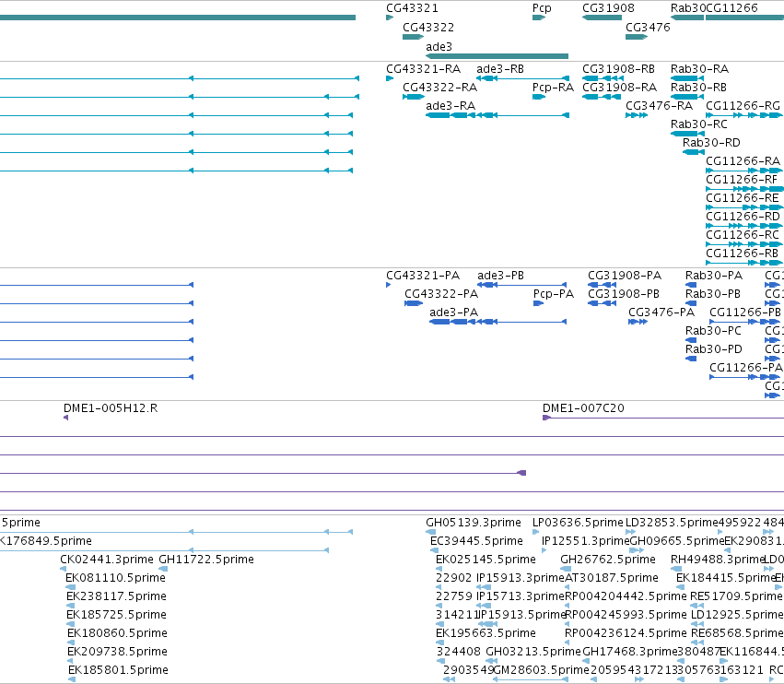Select transcript ade3-RB label
Viewport: 784px width, 684px height.
500,69
